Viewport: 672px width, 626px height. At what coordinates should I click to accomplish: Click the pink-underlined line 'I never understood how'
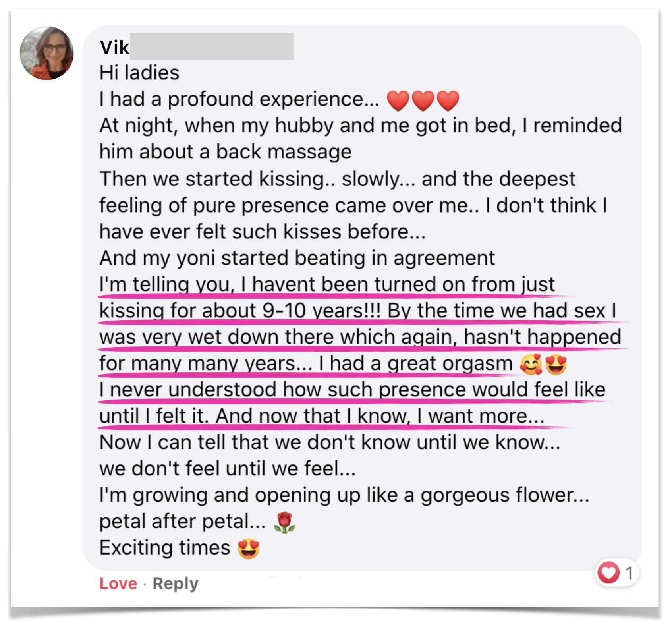(x=352, y=390)
